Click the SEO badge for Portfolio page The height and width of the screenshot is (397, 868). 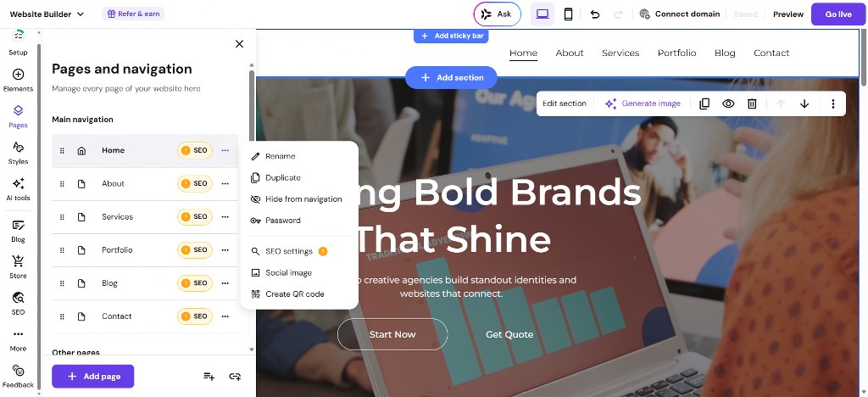coord(195,250)
